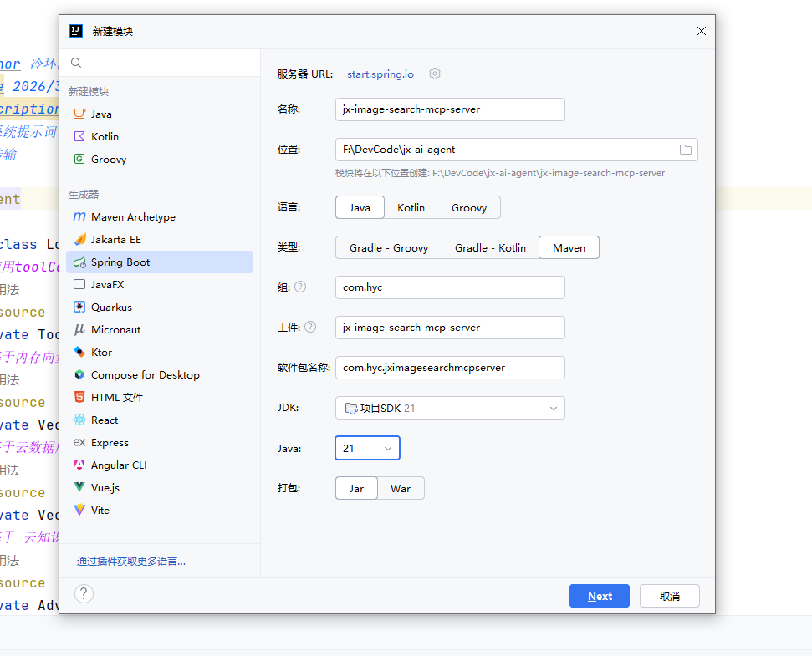
Task: Click the Micronaut mu icon
Action: [79, 329]
